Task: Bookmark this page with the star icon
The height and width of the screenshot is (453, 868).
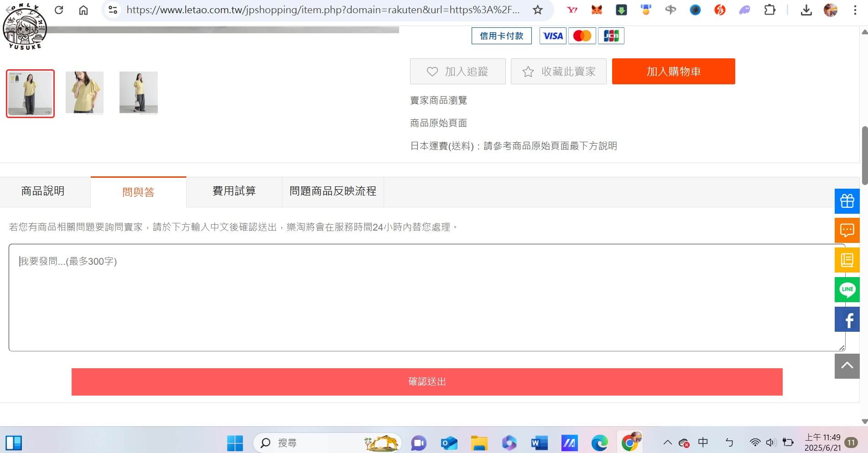Action: 538,10
